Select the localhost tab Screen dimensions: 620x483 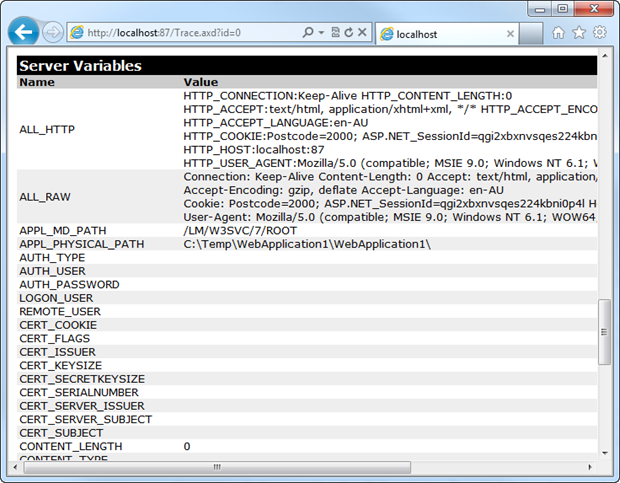pyautogui.click(x=446, y=34)
